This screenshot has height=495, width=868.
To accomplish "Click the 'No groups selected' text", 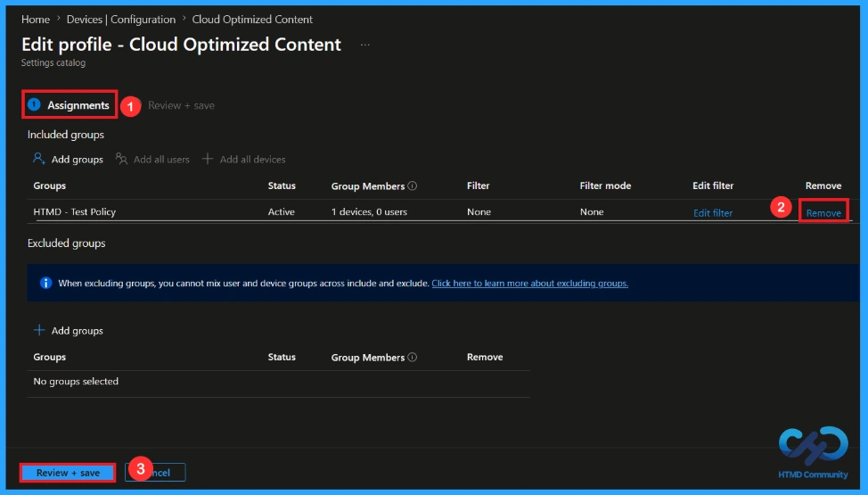I will [x=76, y=382].
